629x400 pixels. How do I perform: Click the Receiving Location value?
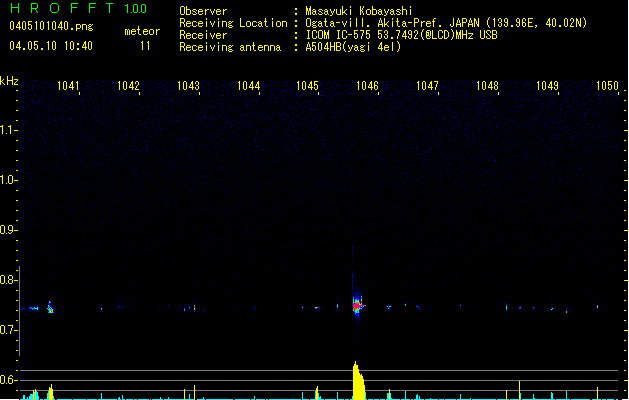click(x=460, y=23)
